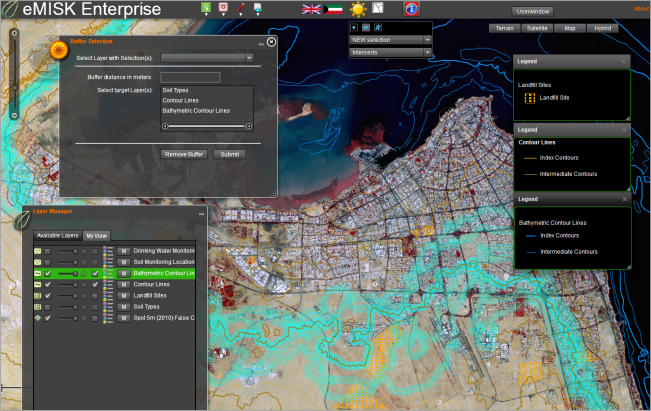This screenshot has height=411, width=651.
Task: Open Select Layer with Selection dropdown
Action: pyautogui.click(x=207, y=58)
